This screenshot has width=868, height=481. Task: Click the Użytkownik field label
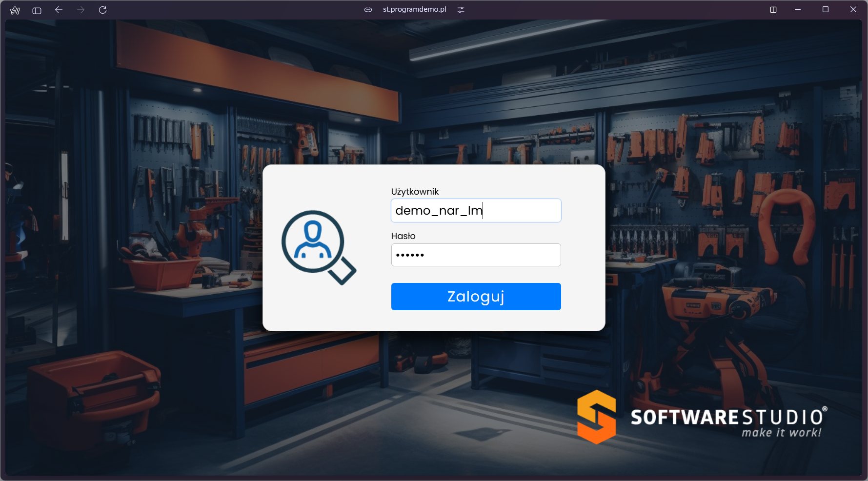point(415,192)
